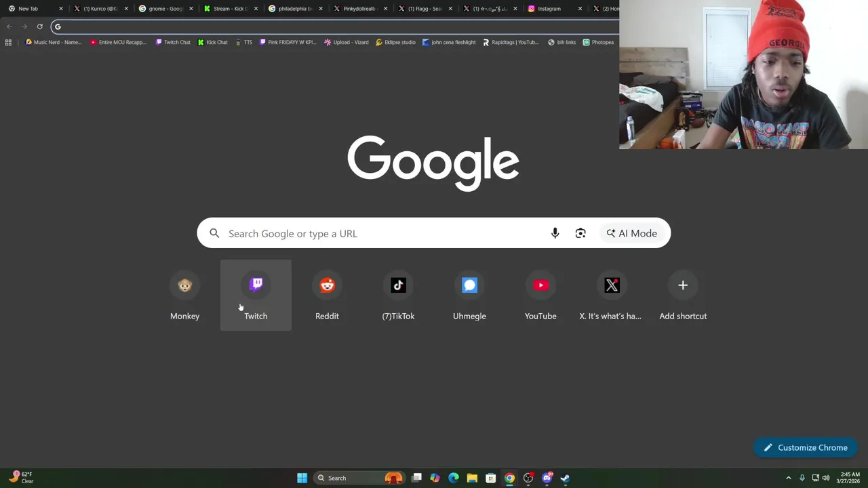
Task: Open the apps grid in the bookmarks bar
Action: [8, 42]
